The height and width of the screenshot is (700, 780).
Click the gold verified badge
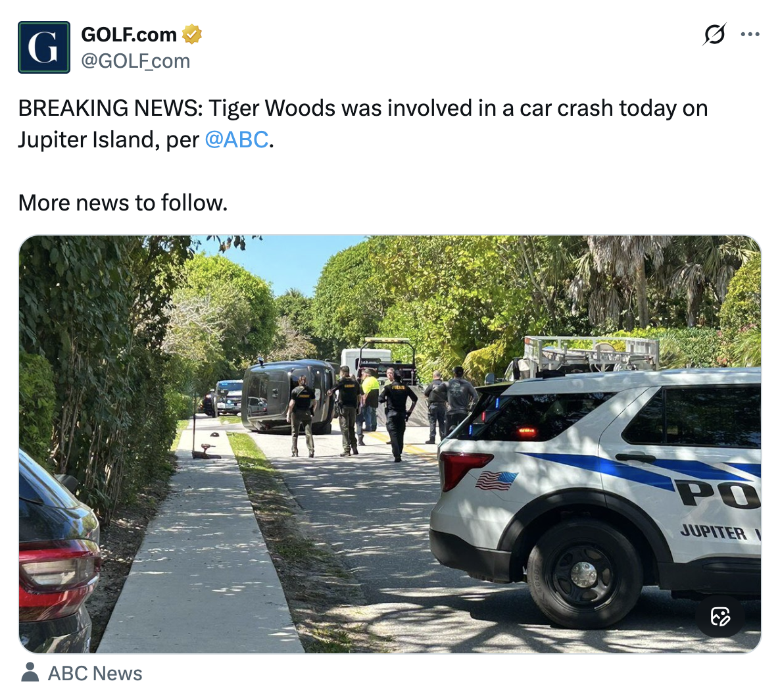(191, 34)
